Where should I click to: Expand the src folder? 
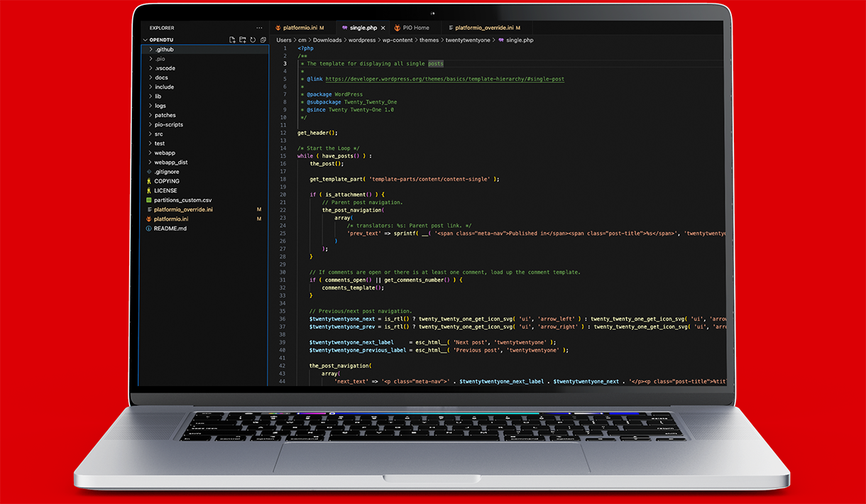tap(158, 134)
